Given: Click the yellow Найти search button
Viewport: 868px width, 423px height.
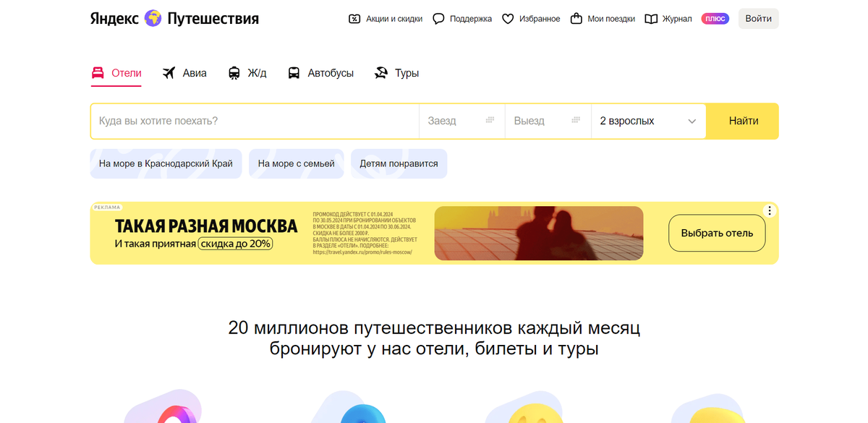Looking at the screenshot, I should [743, 121].
